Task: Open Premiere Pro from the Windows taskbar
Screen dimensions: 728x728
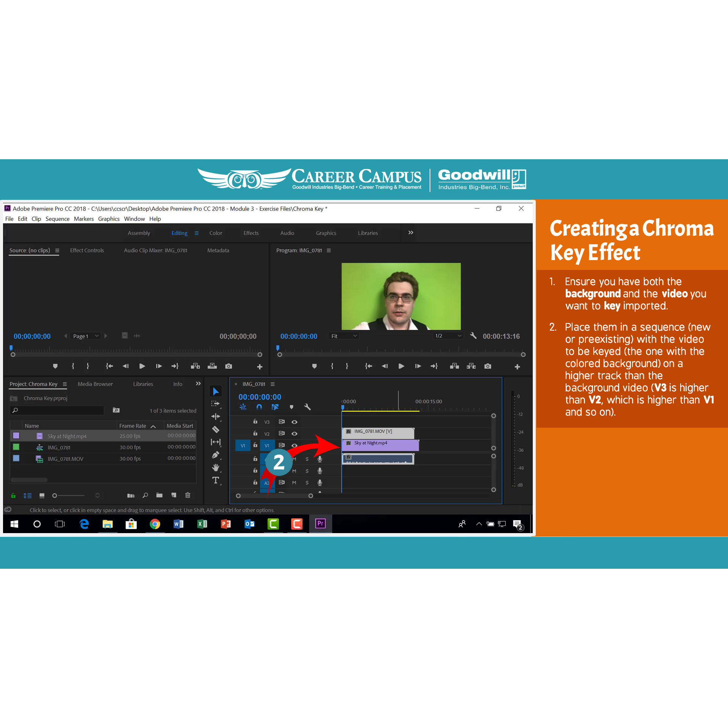Action: click(320, 524)
